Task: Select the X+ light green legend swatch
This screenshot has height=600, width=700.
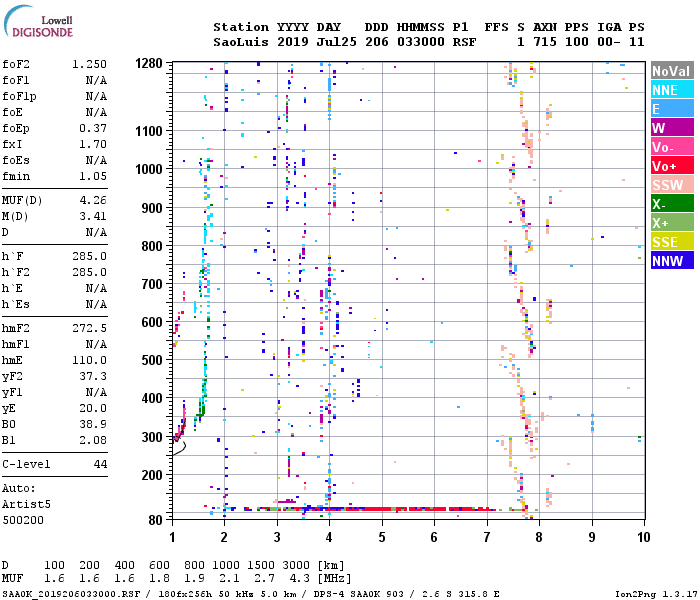Action: [x=672, y=223]
